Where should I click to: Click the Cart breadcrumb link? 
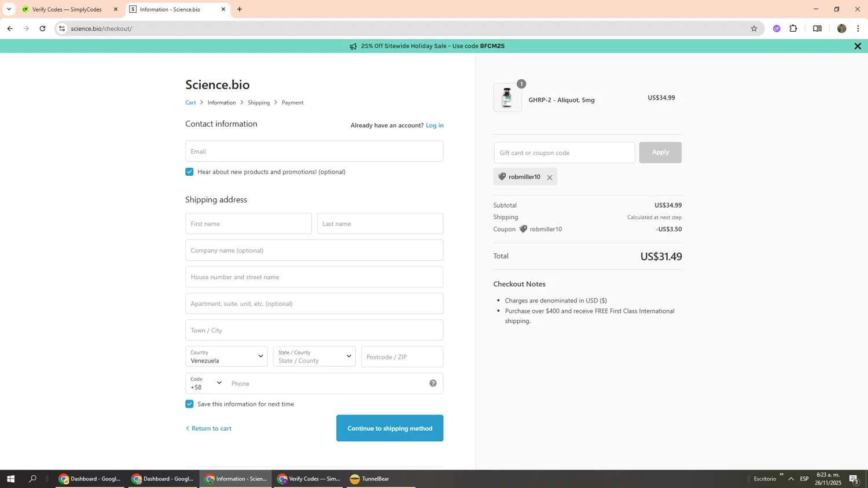(x=190, y=102)
